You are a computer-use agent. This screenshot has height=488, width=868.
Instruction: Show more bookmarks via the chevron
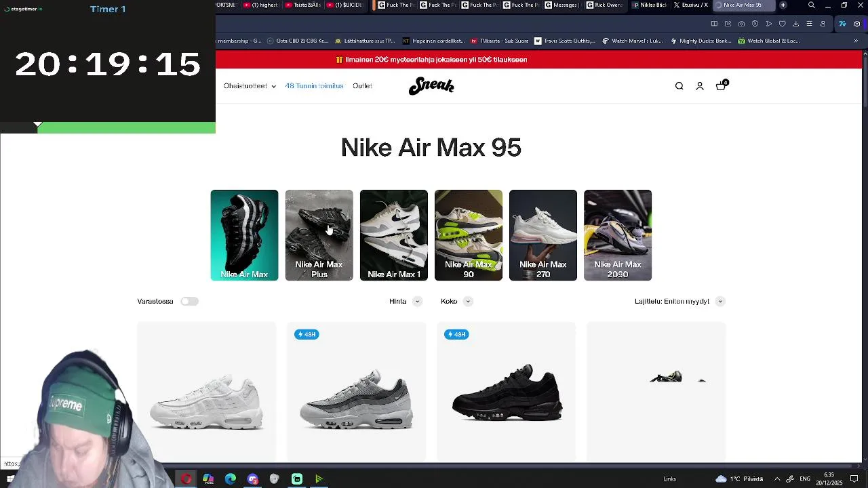coord(856,41)
